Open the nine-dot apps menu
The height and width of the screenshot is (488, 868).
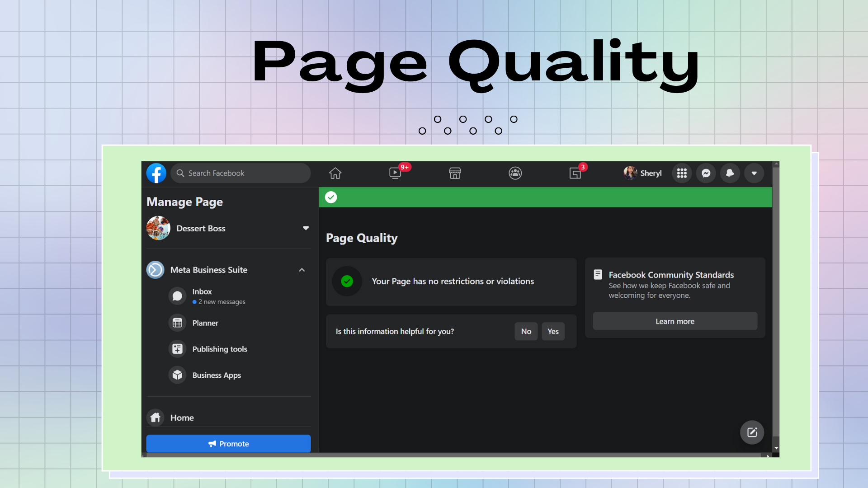click(682, 173)
